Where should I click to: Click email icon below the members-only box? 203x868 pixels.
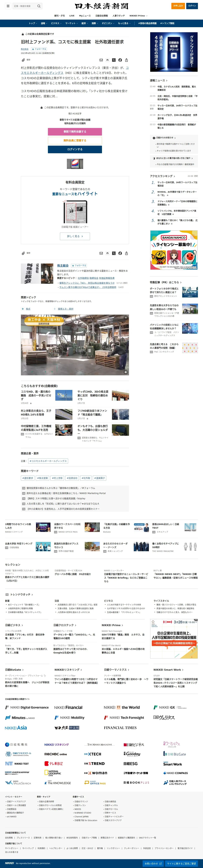pos(101,253)
